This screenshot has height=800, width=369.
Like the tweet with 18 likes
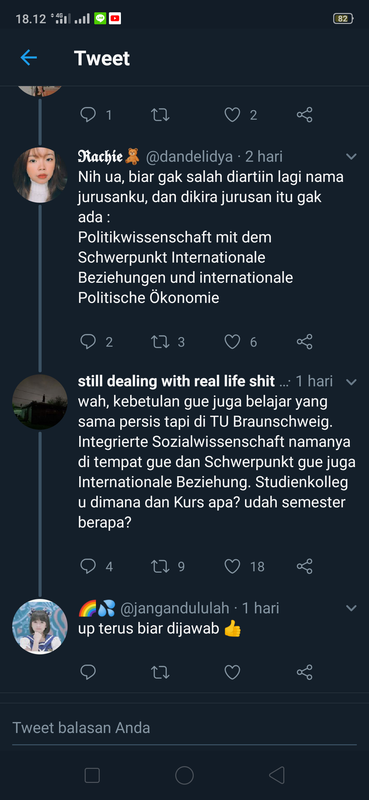tap(232, 566)
